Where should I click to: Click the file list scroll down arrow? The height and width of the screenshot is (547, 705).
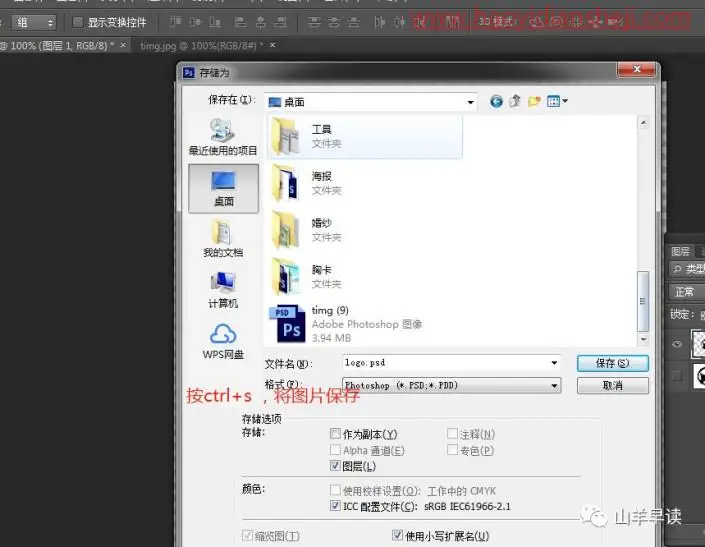pos(643,339)
